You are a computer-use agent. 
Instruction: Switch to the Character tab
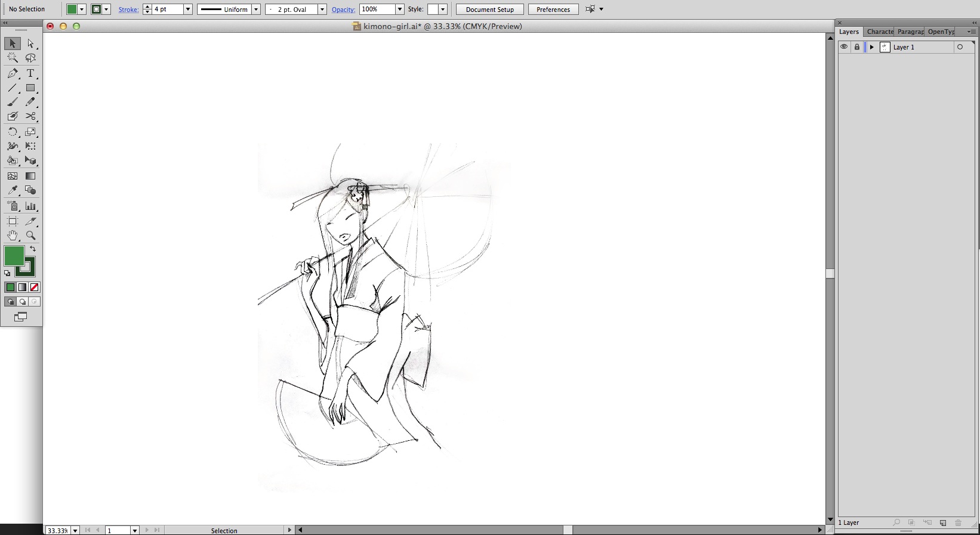880,32
